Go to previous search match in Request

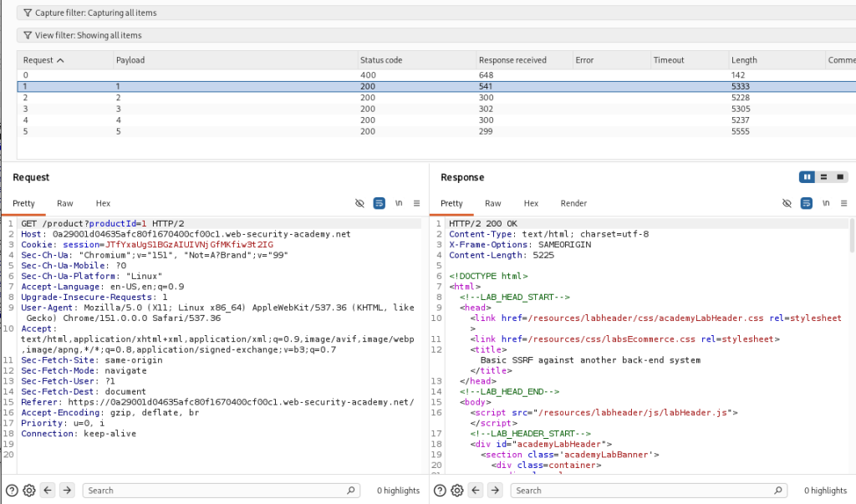point(48,491)
